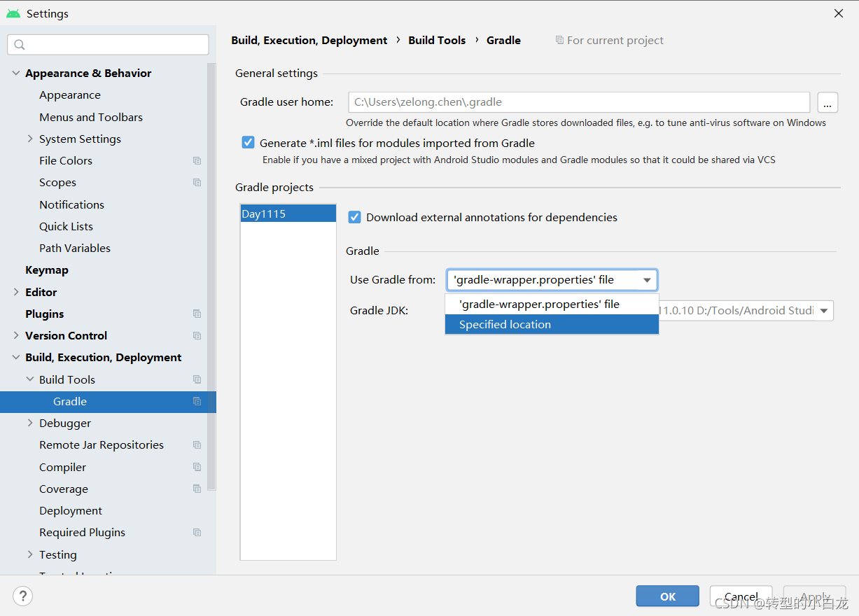Viewport: 859px width, 616px height.
Task: Click the project-level icon beside Required Plugins
Action: (x=197, y=532)
